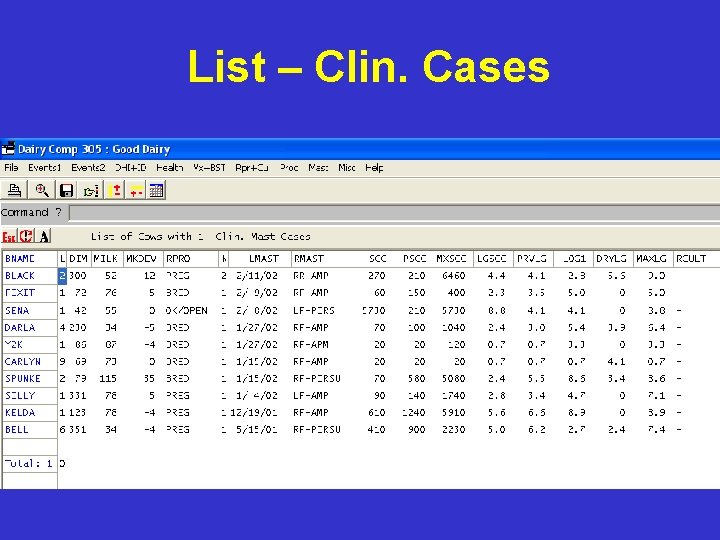Click LF-PIRS treatment in SENA row
720x540 pixels.
click(x=314, y=310)
